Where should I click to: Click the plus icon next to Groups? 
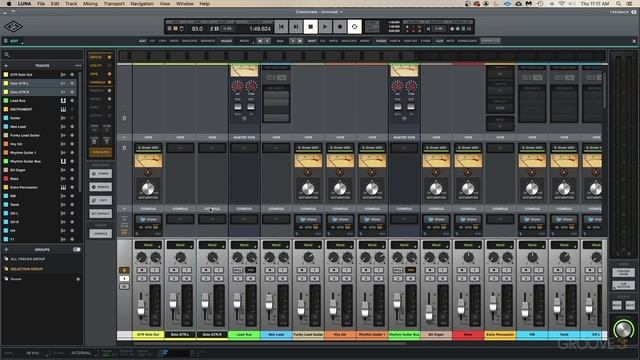tap(6, 249)
